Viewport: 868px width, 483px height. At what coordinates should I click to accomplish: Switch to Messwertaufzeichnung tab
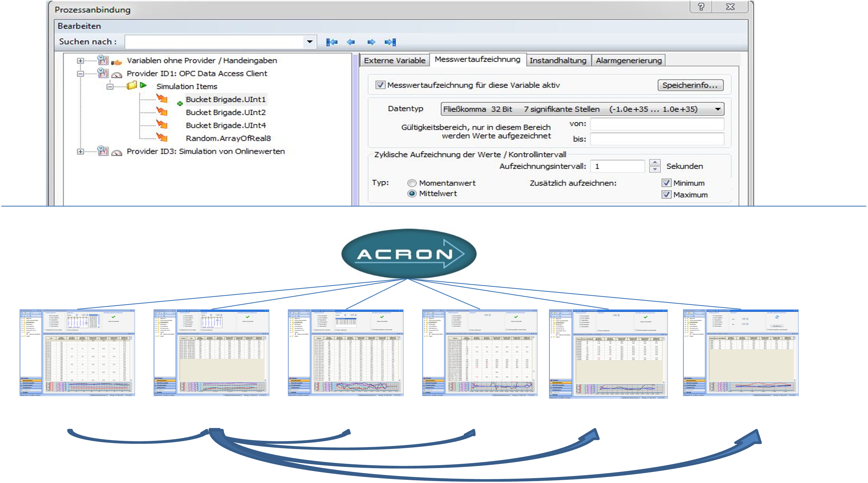(x=477, y=59)
